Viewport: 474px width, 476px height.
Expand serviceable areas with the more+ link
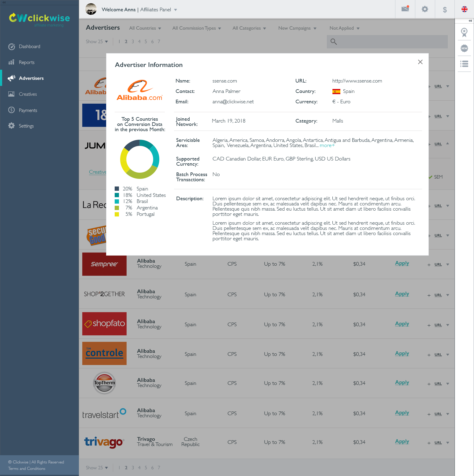point(327,146)
